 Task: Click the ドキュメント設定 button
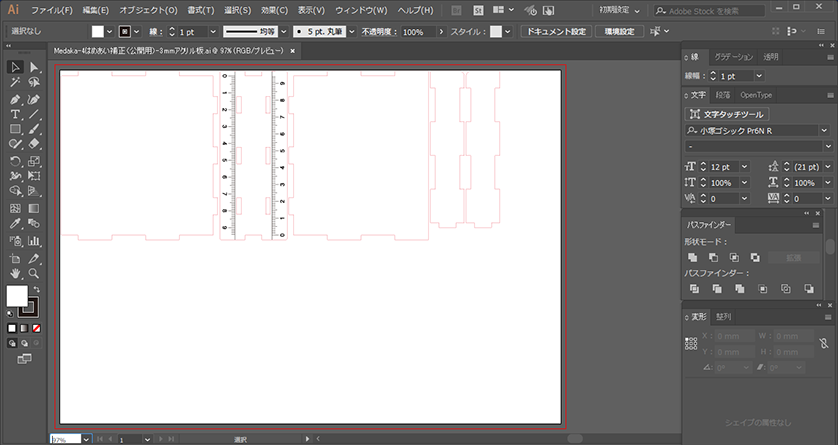click(557, 32)
